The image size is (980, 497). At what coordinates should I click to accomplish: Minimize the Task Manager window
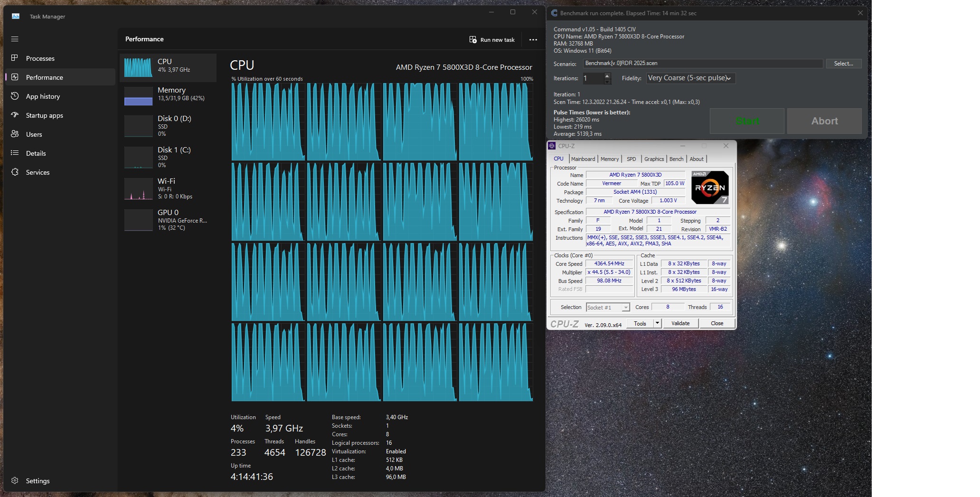click(491, 12)
